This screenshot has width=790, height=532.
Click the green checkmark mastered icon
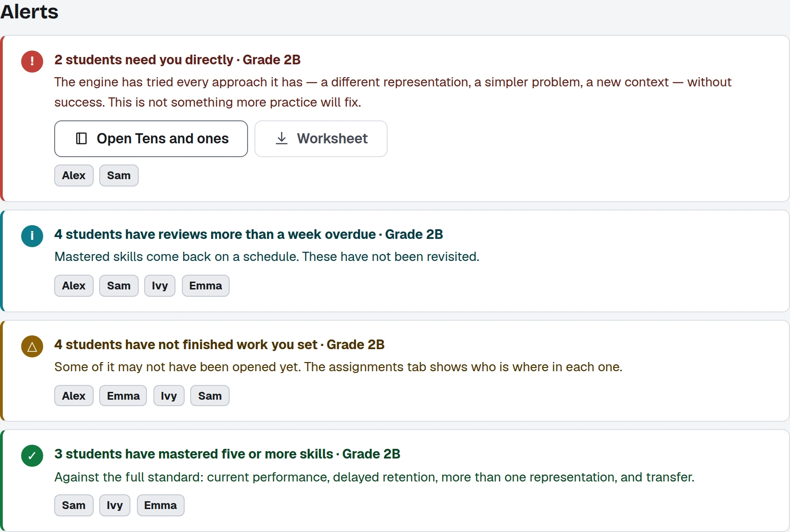(x=32, y=456)
